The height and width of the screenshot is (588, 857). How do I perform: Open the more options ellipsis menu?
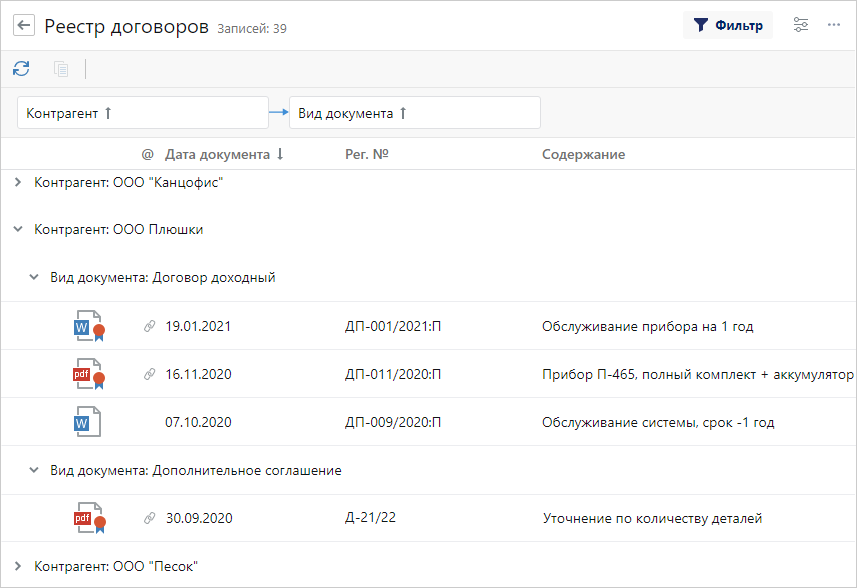[834, 26]
